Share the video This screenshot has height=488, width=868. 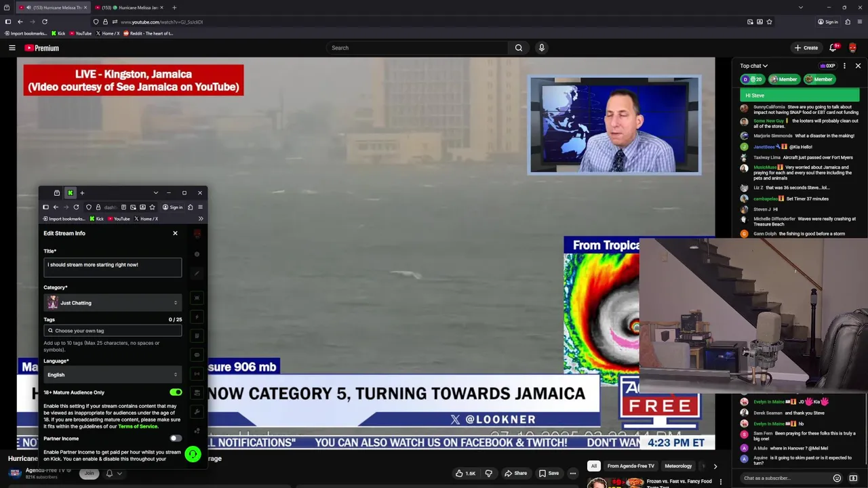(x=516, y=473)
